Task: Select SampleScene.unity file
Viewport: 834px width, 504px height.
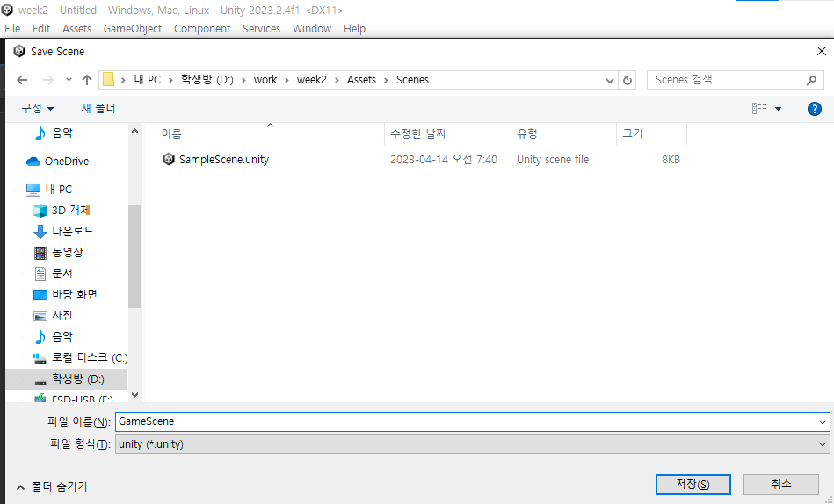Action: coord(224,160)
